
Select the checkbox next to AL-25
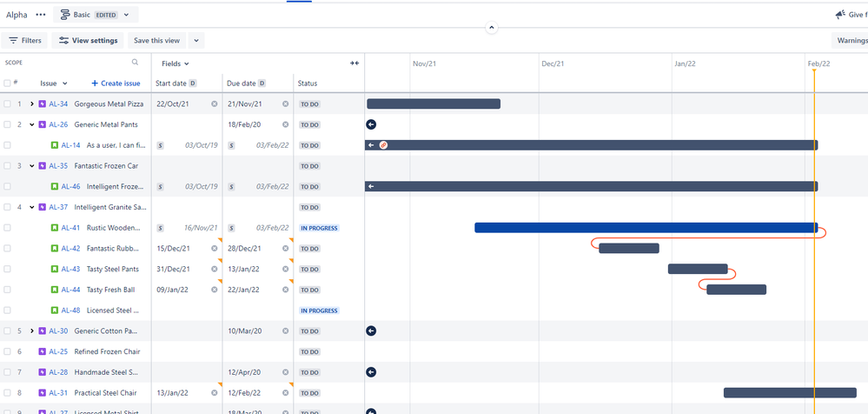point(7,351)
